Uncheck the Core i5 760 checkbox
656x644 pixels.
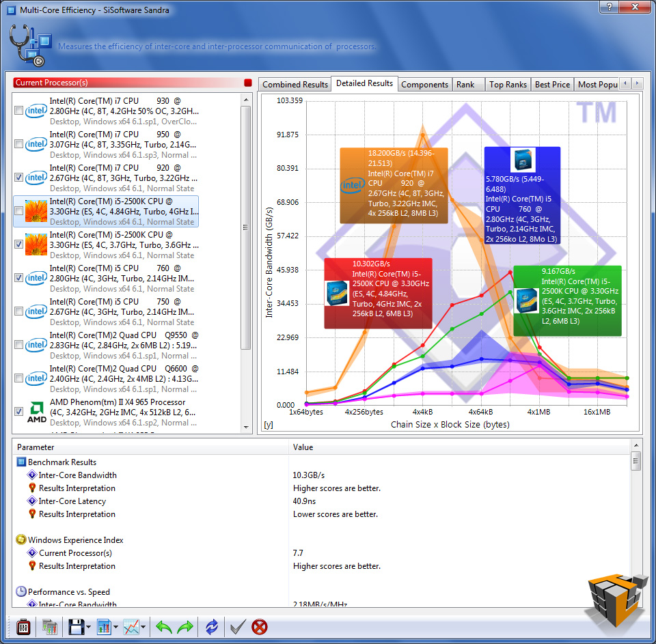(x=19, y=278)
